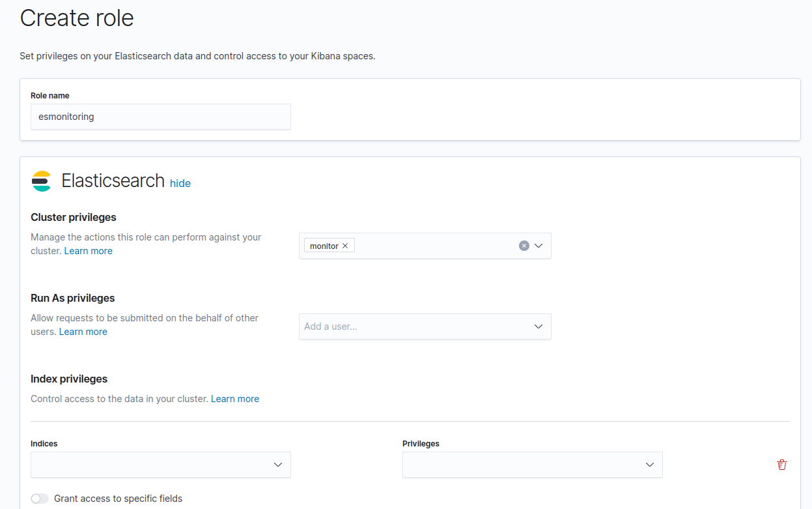
Task: Click inside the Indices combo box
Action: pos(150,465)
